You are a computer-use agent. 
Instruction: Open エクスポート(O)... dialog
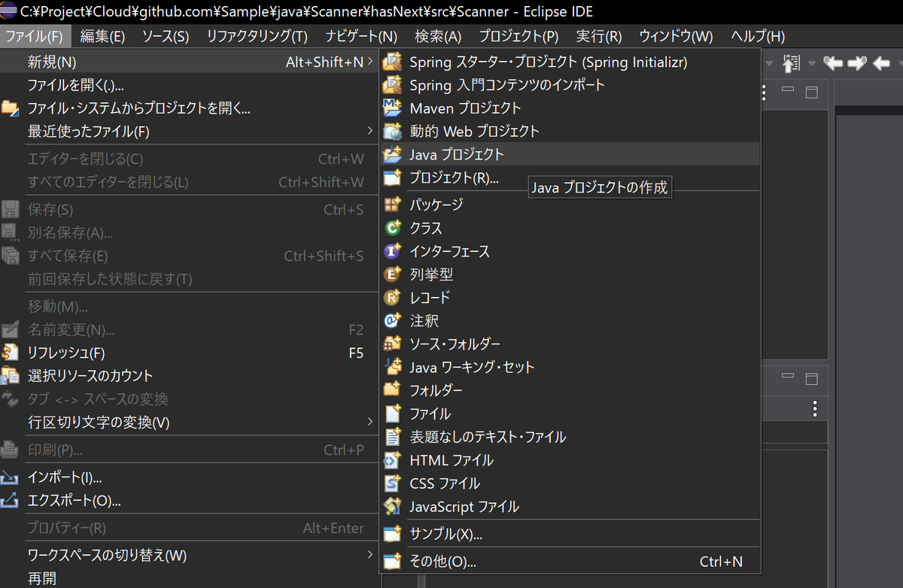pos(188,501)
